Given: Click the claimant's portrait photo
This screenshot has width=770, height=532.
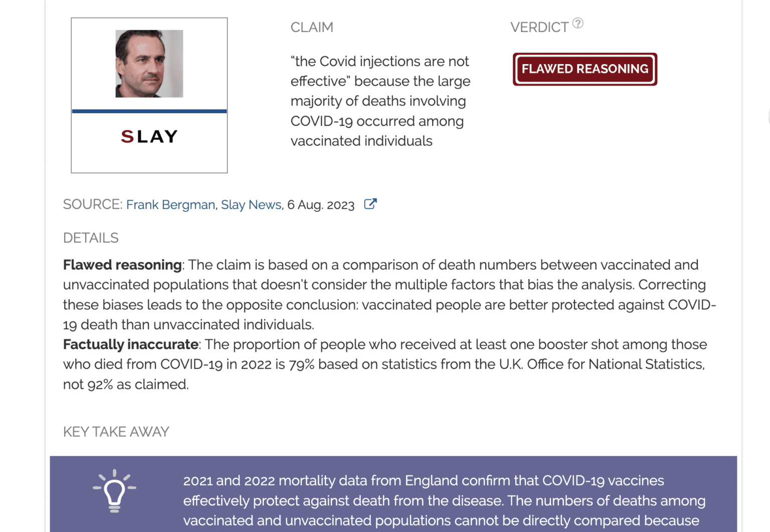Looking at the screenshot, I should point(149,64).
